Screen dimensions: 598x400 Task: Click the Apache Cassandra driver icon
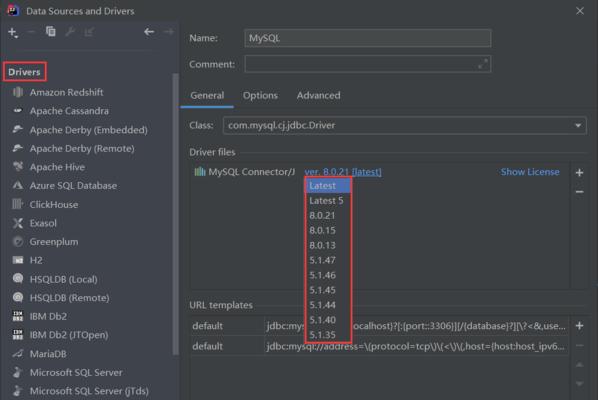coord(18,111)
